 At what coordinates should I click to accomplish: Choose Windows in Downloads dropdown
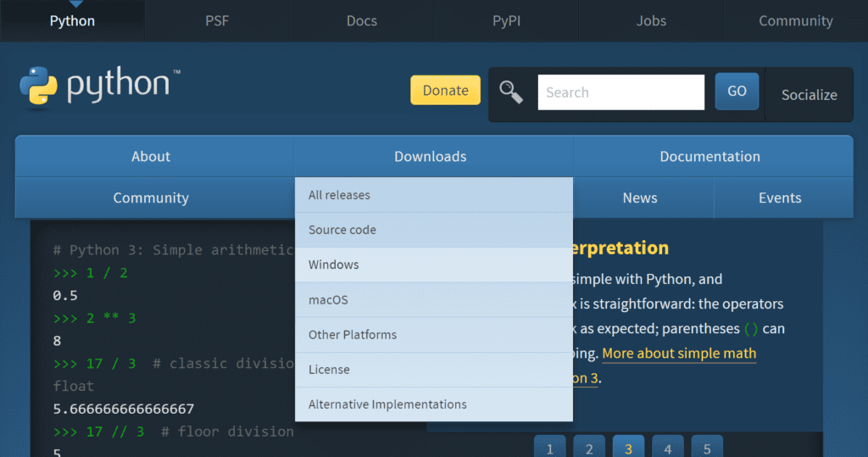click(433, 265)
